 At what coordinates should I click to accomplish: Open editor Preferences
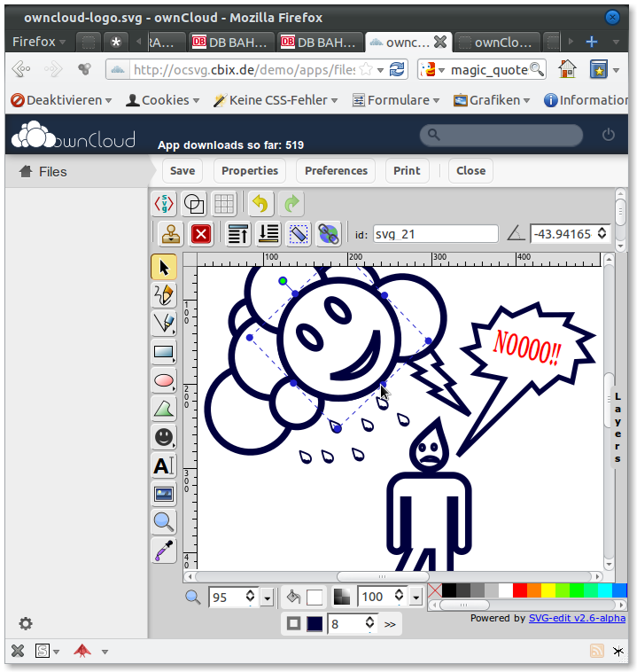[336, 170]
